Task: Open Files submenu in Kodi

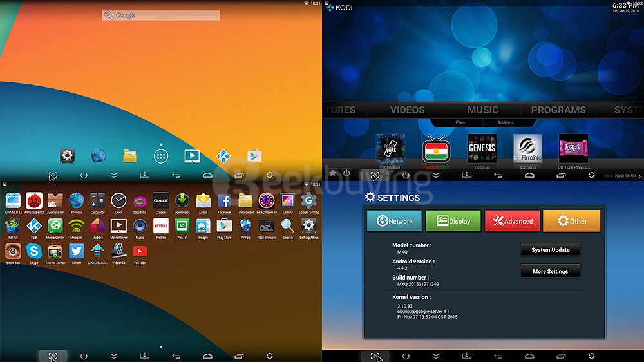Action: click(x=460, y=122)
